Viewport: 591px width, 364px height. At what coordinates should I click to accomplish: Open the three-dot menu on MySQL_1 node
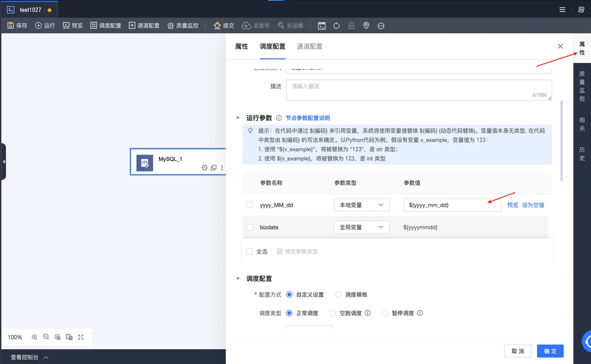click(222, 168)
